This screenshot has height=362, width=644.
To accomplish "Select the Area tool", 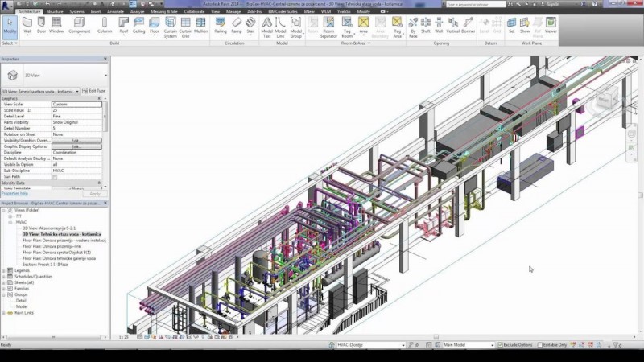I will pyautogui.click(x=364, y=26).
